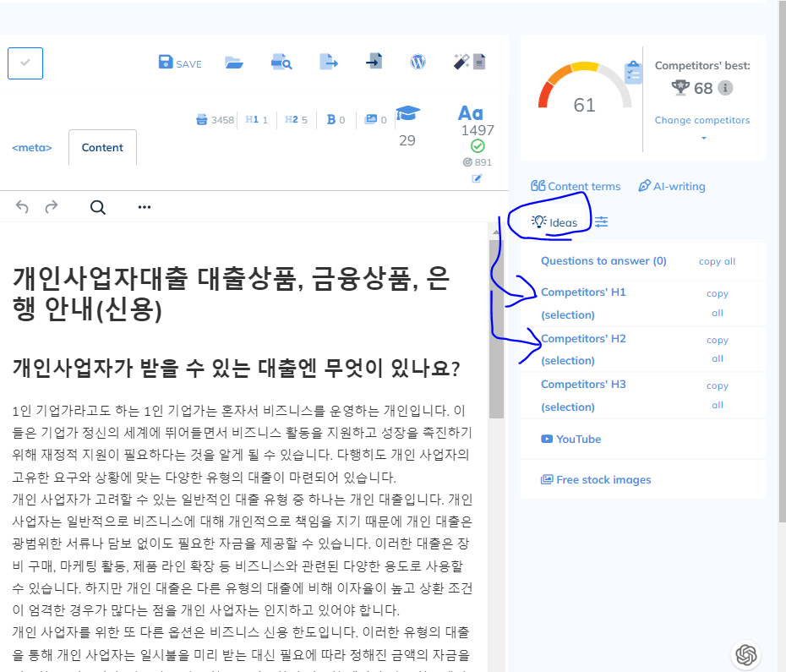Click copy all for Competitors' H2

pyautogui.click(x=717, y=348)
